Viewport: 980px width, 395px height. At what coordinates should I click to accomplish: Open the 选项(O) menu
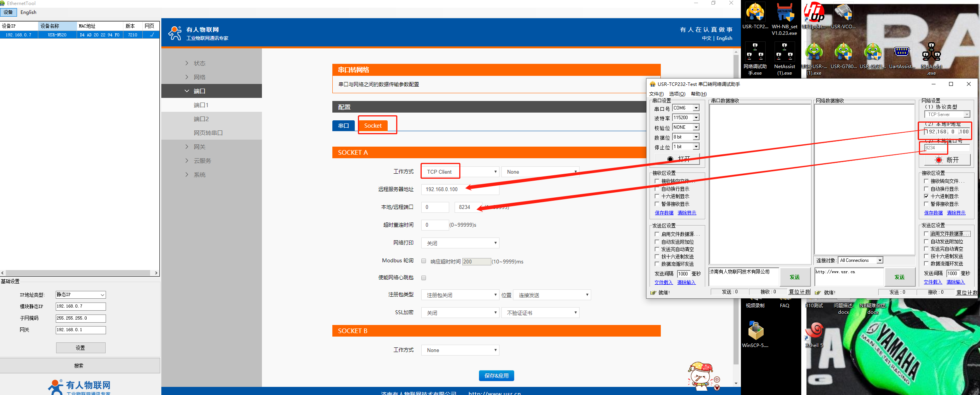[x=677, y=94]
